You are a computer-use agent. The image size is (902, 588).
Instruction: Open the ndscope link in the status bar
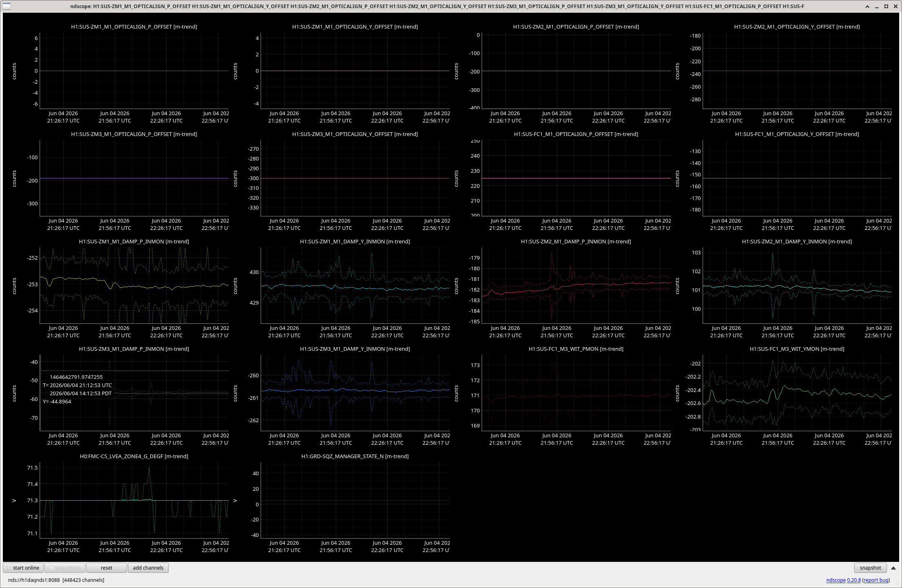[x=836, y=580]
